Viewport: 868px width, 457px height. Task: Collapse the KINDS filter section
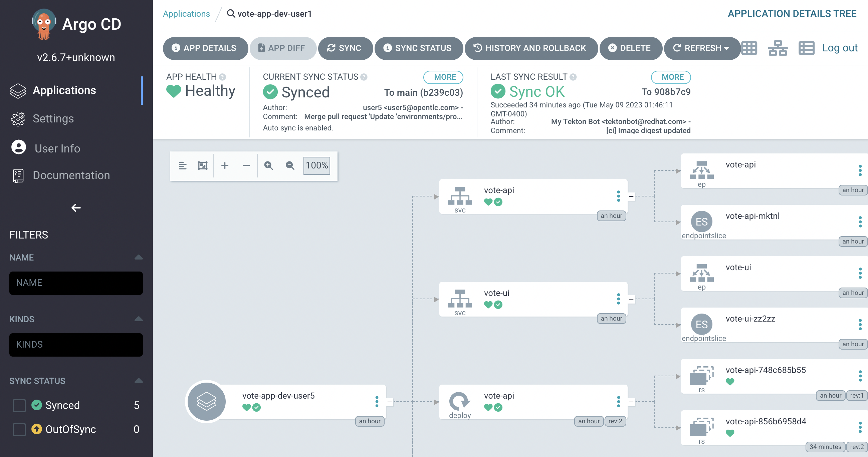[x=139, y=319]
